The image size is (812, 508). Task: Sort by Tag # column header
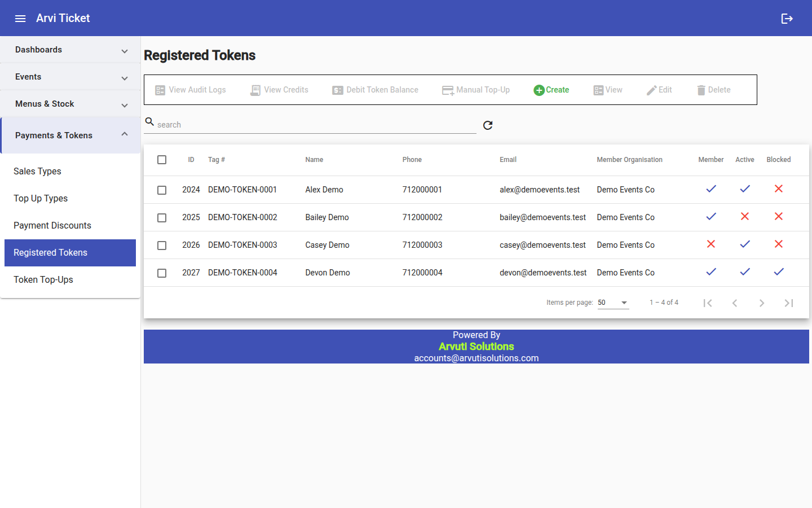(217, 160)
